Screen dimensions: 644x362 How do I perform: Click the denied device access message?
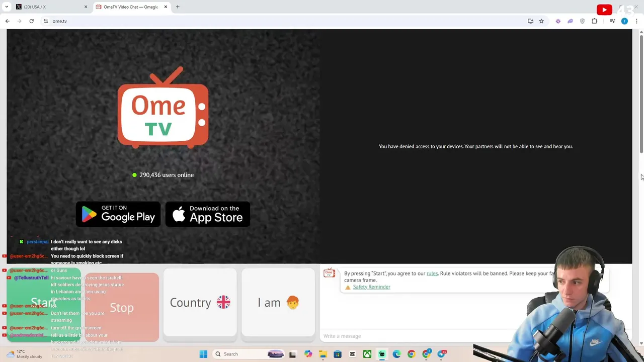[475, 146]
